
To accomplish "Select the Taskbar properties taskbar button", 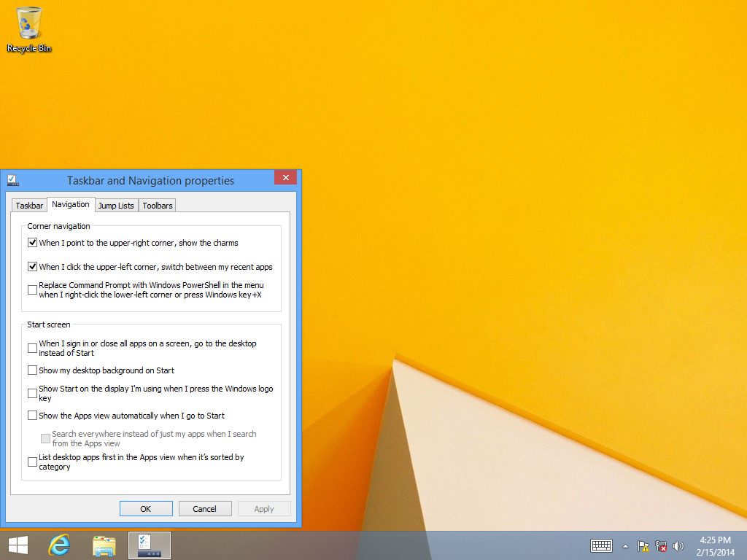I will (150, 545).
